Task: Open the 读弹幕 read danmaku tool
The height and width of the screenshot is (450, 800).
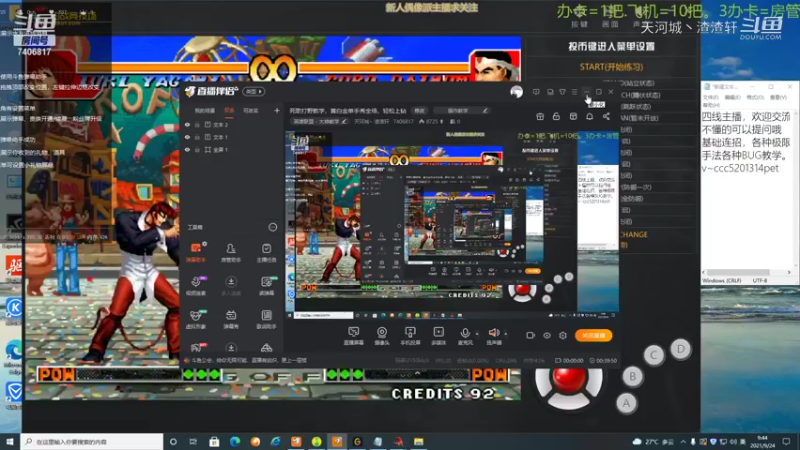Action: 266,286
